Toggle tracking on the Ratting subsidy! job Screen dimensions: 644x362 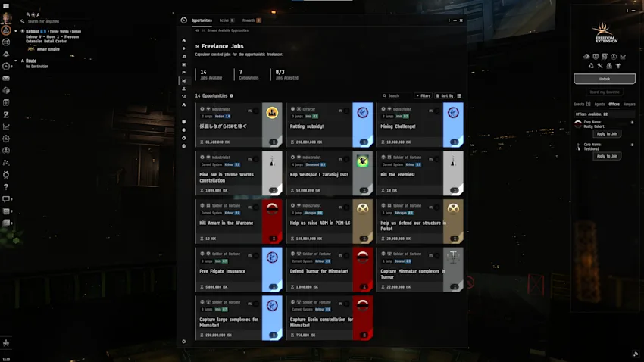tap(347, 111)
